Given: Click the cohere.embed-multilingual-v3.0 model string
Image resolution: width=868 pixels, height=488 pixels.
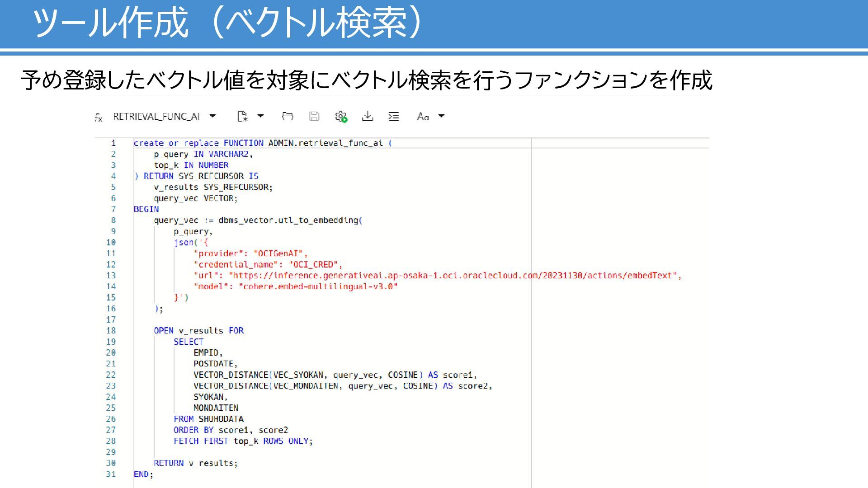Looking at the screenshot, I should pos(318,286).
